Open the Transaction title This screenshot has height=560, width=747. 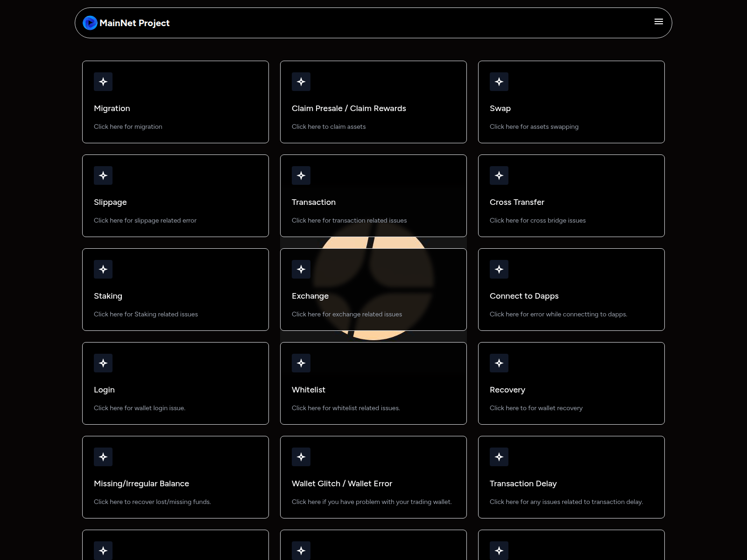tap(314, 202)
